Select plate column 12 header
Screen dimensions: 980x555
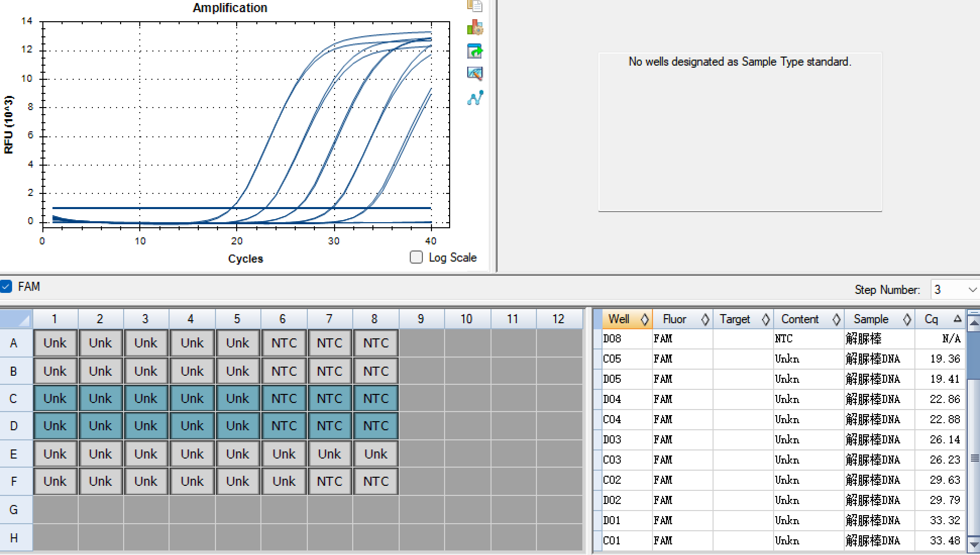[x=558, y=319]
